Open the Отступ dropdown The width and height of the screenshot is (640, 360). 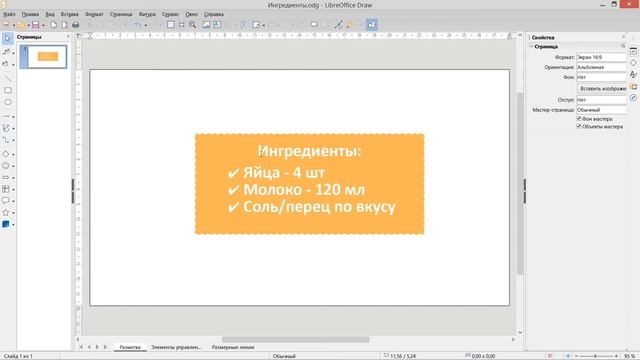point(601,100)
